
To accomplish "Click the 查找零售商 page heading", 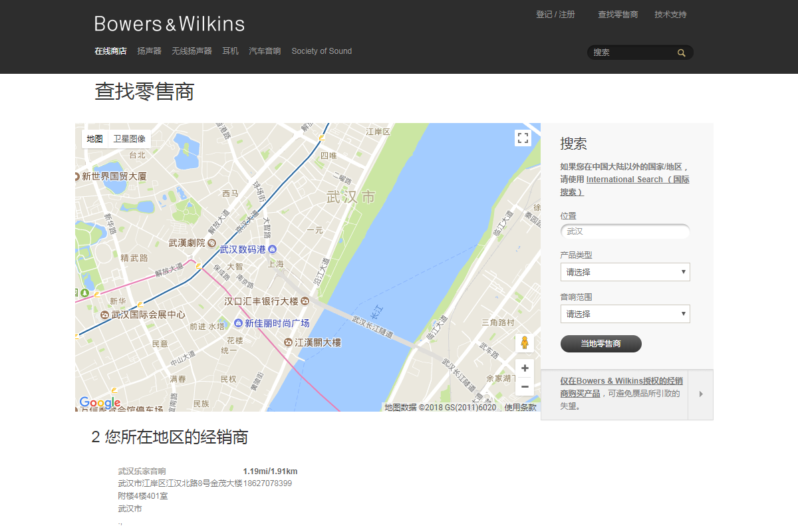I will coord(144,92).
